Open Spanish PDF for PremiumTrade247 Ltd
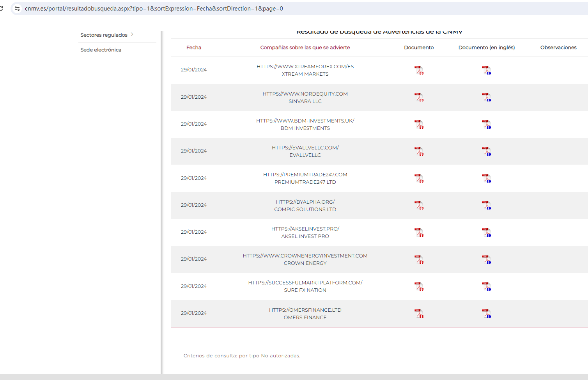 pyautogui.click(x=419, y=178)
